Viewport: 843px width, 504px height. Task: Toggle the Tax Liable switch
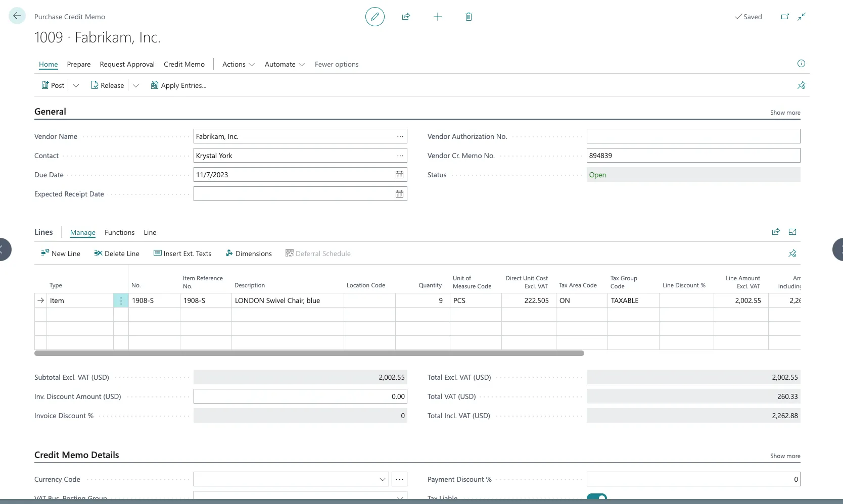pyautogui.click(x=597, y=497)
